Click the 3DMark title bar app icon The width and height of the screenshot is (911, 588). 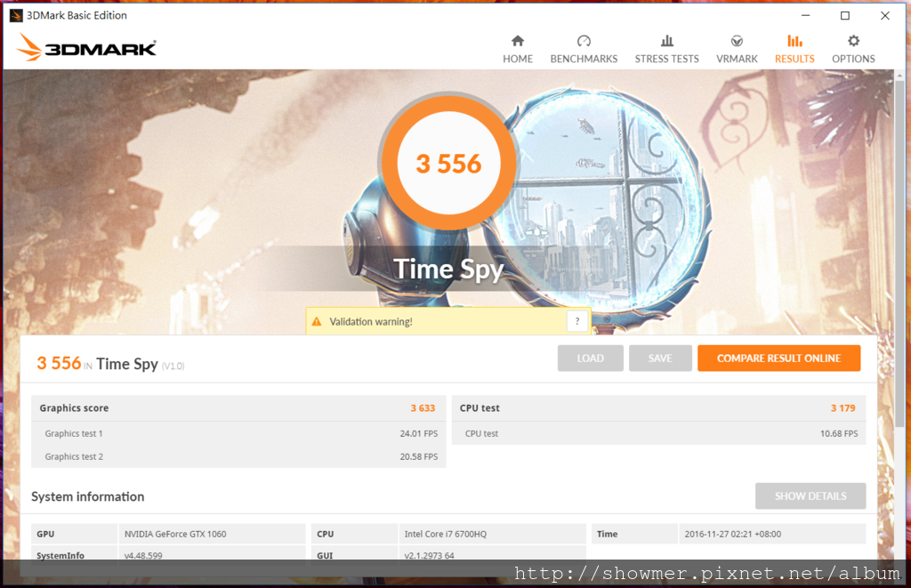point(16,16)
